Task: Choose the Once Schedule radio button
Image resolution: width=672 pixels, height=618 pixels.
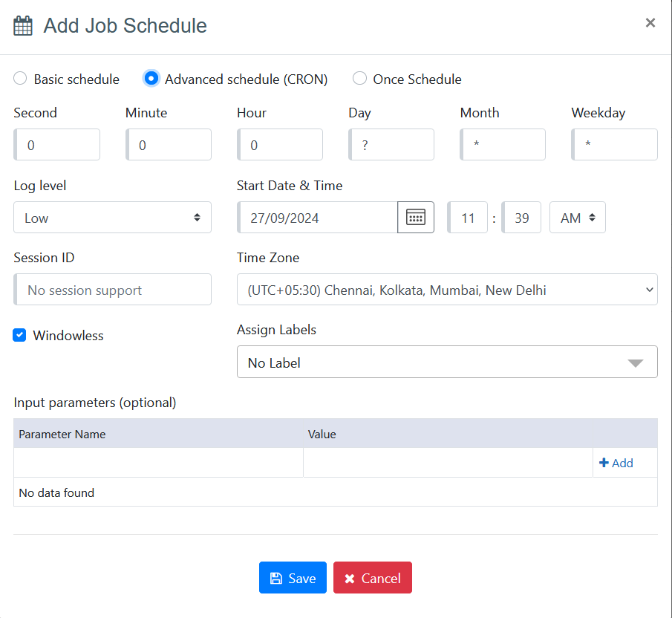Action: [x=359, y=79]
